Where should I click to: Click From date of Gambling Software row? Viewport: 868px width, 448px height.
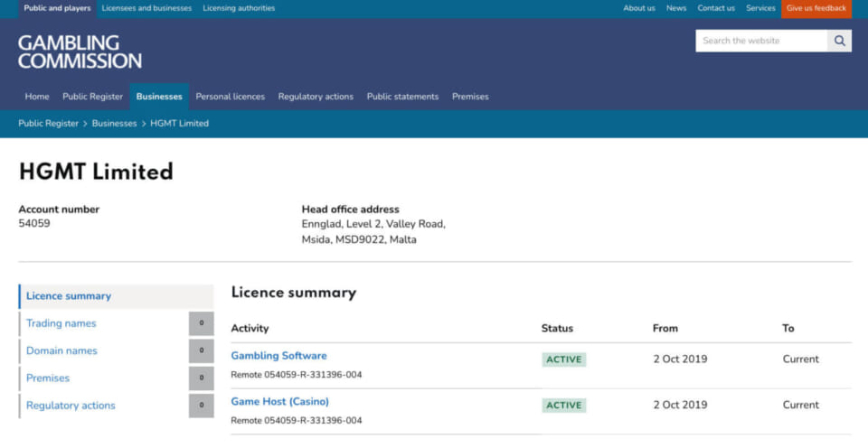(x=680, y=359)
